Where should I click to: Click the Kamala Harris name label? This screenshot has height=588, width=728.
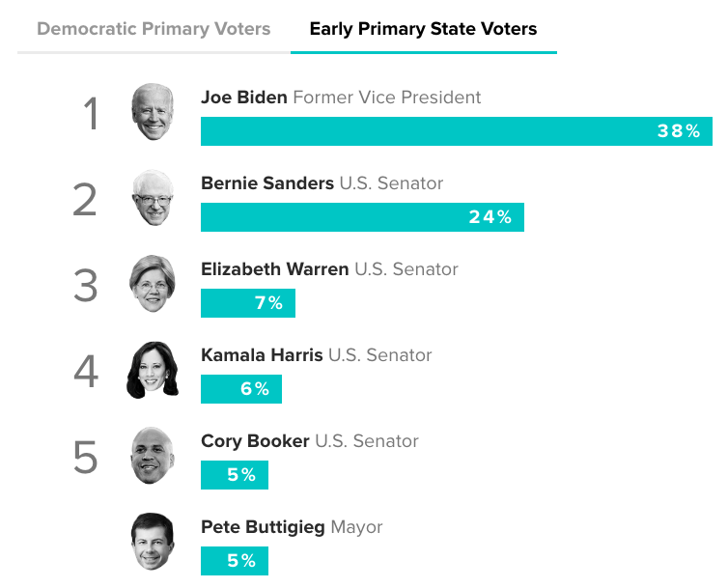[262, 355]
